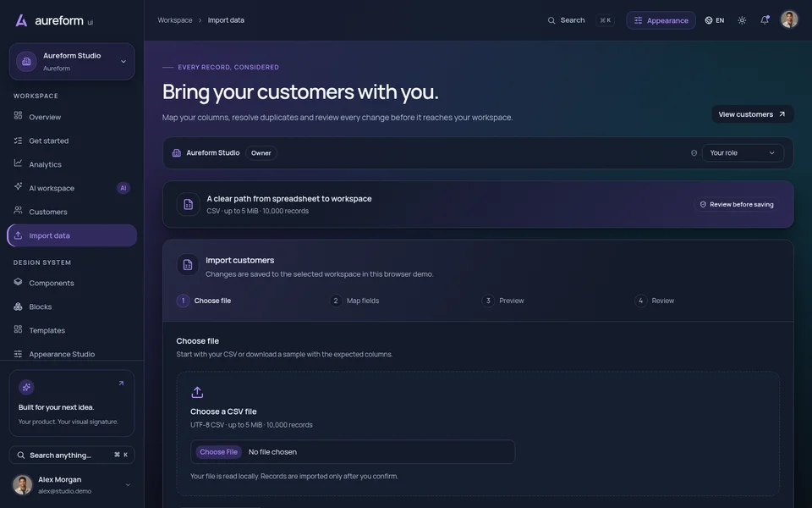This screenshot has width=812, height=508.
Task: Open Get started in sidebar
Action: pyautogui.click(x=72, y=141)
